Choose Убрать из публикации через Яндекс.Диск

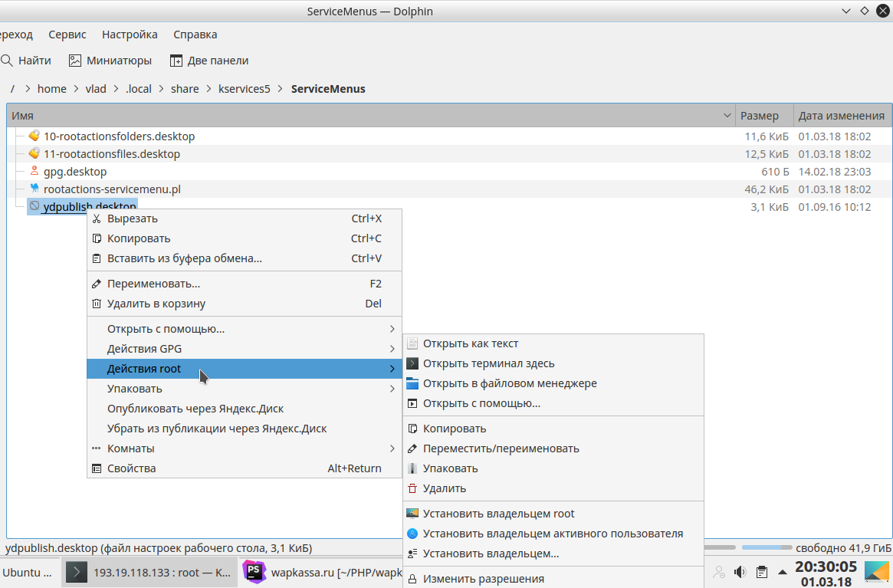[x=245, y=429]
